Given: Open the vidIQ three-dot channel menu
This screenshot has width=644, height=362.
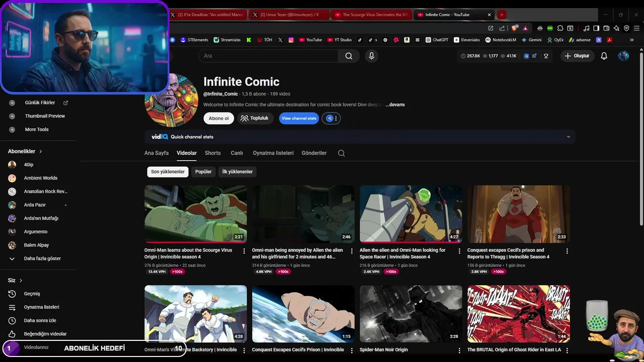Looking at the screenshot, I should tap(337, 118).
